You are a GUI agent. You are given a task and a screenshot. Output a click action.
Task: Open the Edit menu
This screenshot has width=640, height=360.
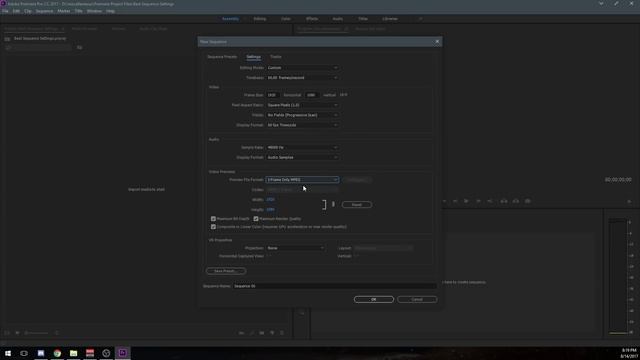pos(16,11)
